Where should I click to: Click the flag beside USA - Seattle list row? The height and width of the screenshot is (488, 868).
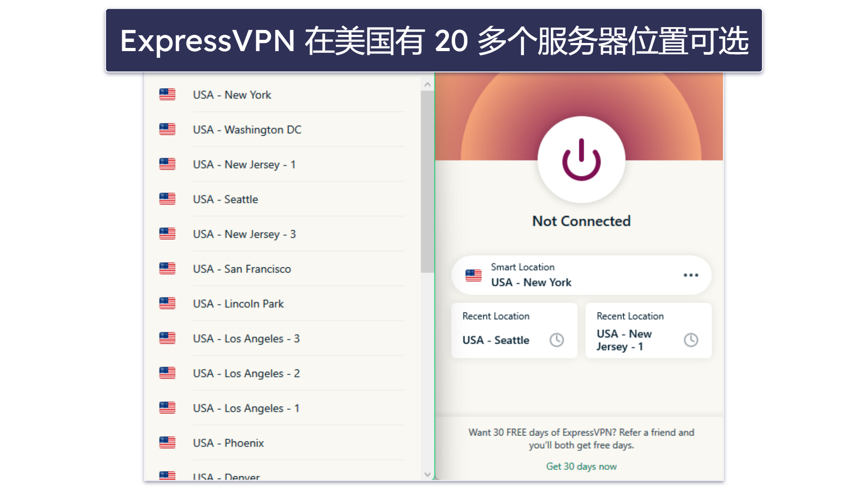pos(167,199)
